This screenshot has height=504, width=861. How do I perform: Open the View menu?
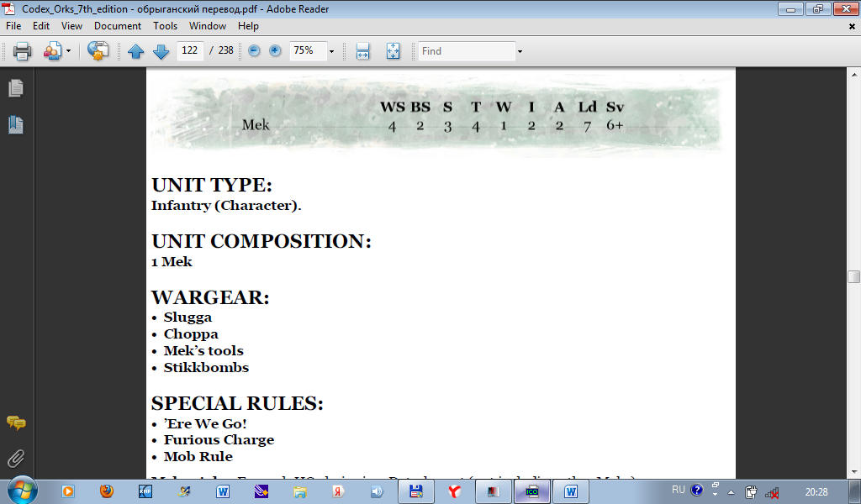pos(72,26)
